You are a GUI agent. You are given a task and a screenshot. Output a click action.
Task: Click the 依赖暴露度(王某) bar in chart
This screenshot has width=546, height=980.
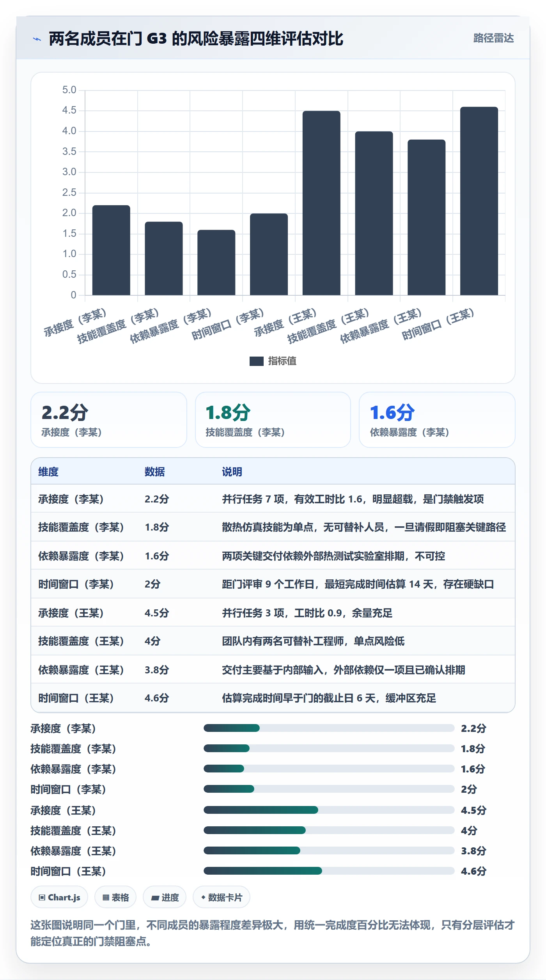point(426,217)
